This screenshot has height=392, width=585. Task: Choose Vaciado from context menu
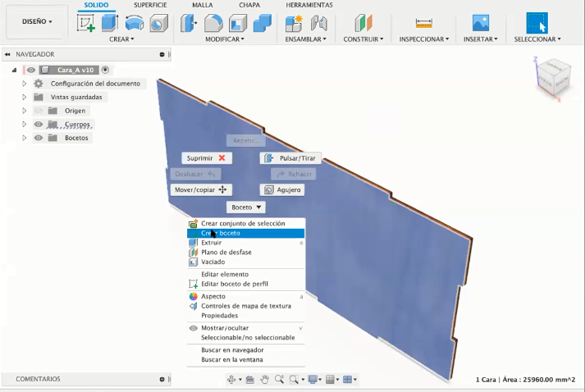coord(246,262)
